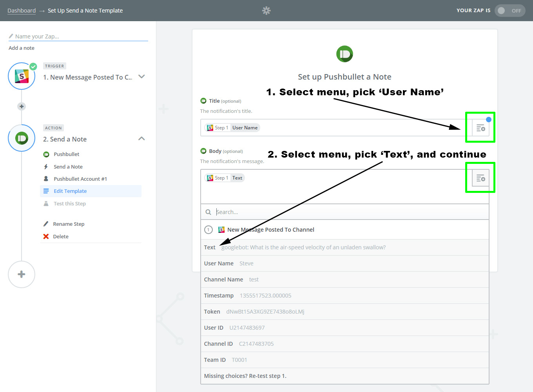Add a step between trigger and action

point(22,106)
